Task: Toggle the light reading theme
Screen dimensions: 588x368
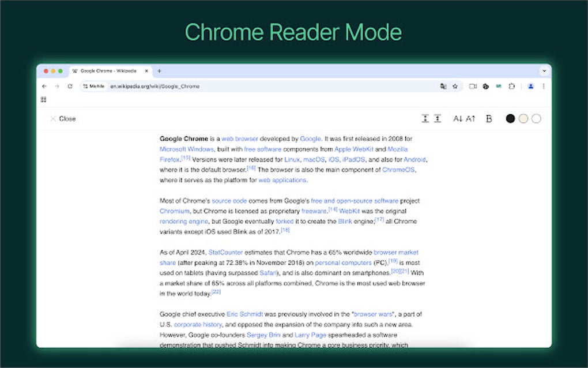Action: (x=536, y=118)
